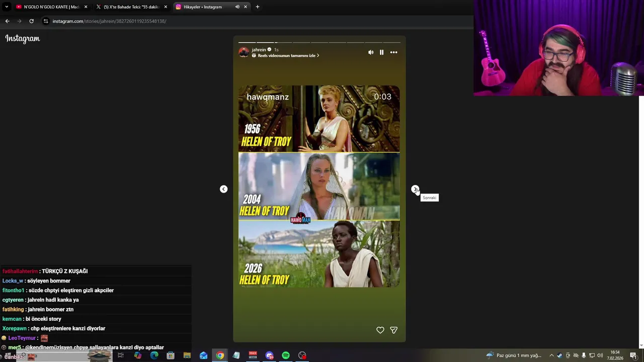Mute the Instagram story audio
644x362 pixels.
371,52
